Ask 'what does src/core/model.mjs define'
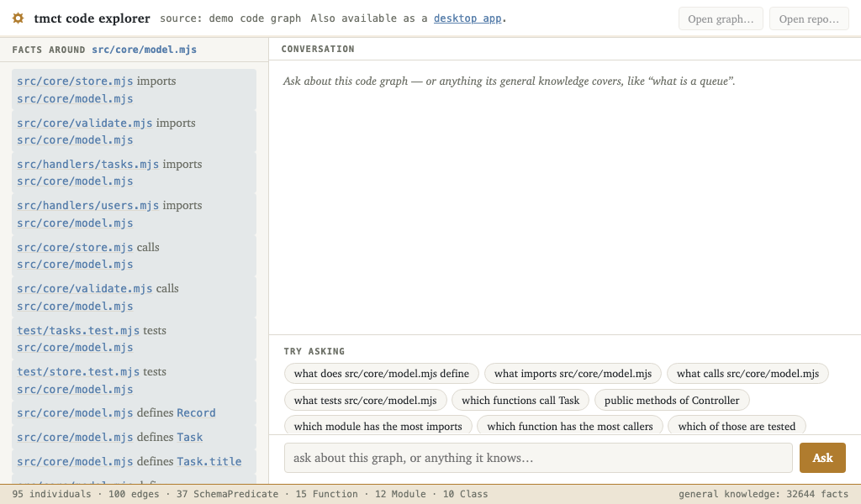 click(382, 374)
